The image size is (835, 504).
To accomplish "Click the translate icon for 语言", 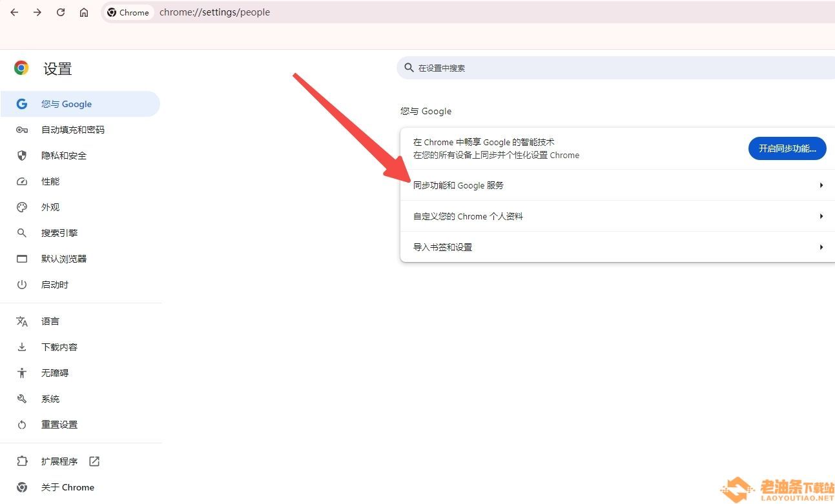I will [22, 321].
